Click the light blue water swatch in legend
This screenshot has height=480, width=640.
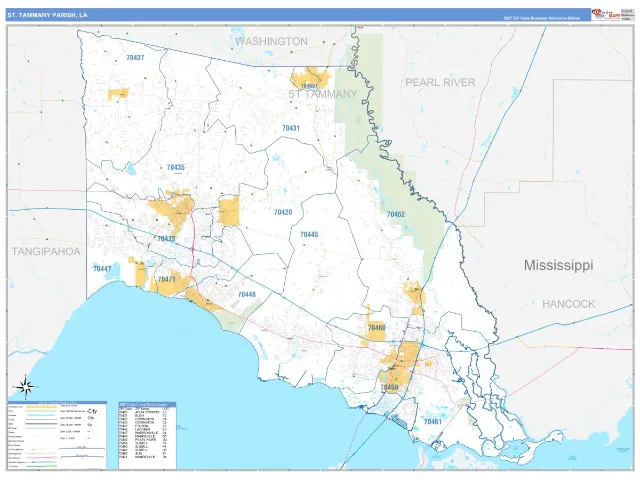(41, 416)
